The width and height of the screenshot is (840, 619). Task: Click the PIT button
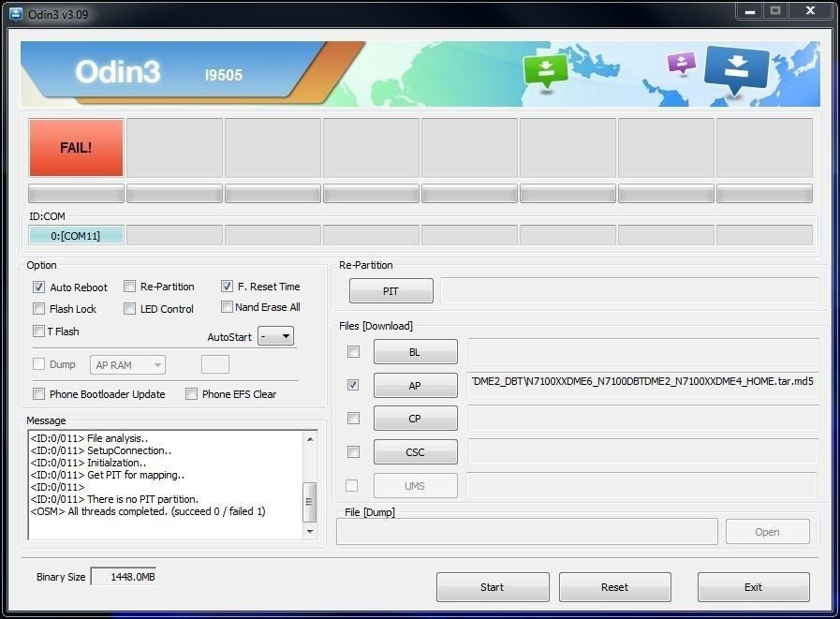pos(391,291)
